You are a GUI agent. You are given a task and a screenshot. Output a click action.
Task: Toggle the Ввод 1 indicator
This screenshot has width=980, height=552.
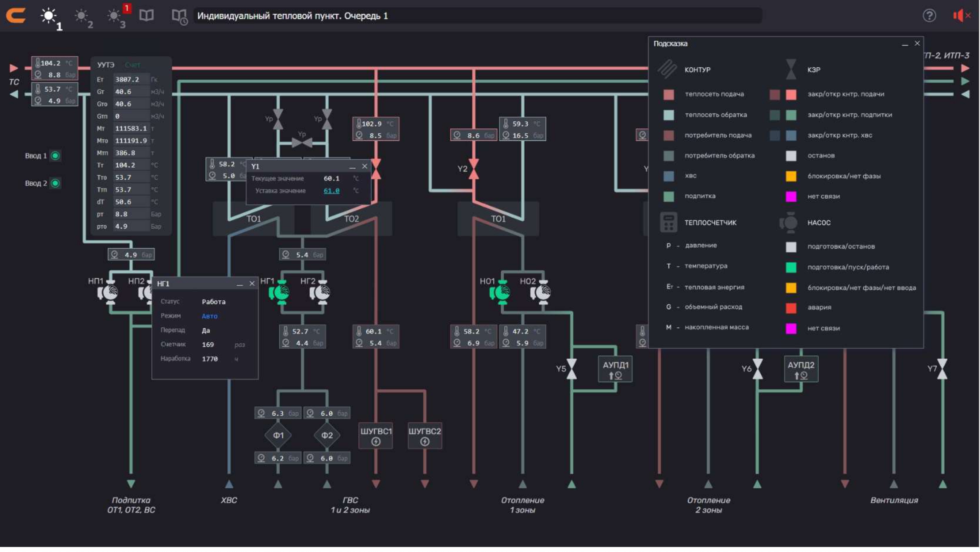coord(56,156)
